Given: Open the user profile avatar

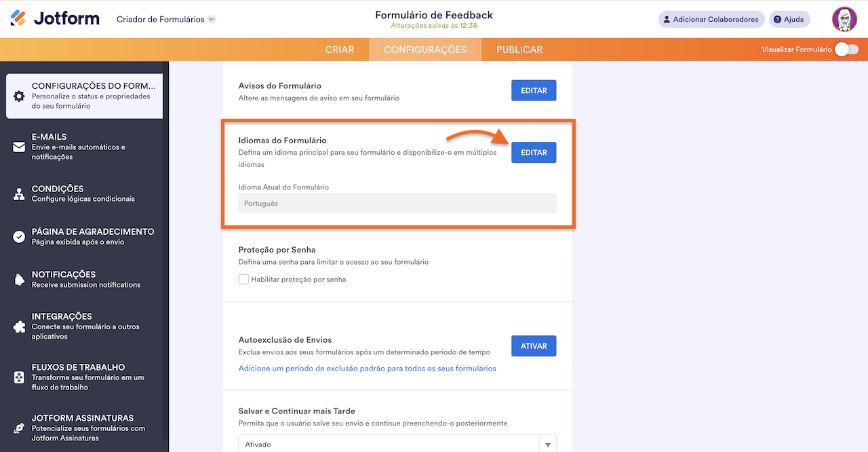Looking at the screenshot, I should 844,19.
